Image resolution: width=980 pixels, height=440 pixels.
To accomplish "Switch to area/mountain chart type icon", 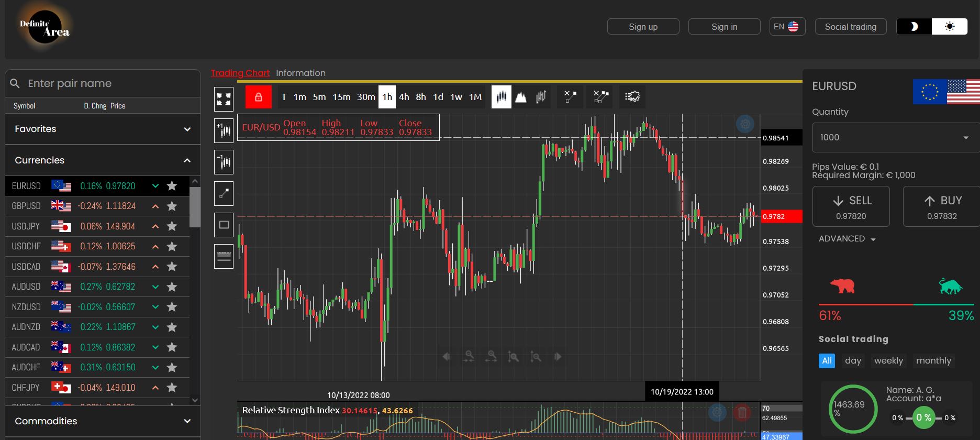I will [521, 97].
